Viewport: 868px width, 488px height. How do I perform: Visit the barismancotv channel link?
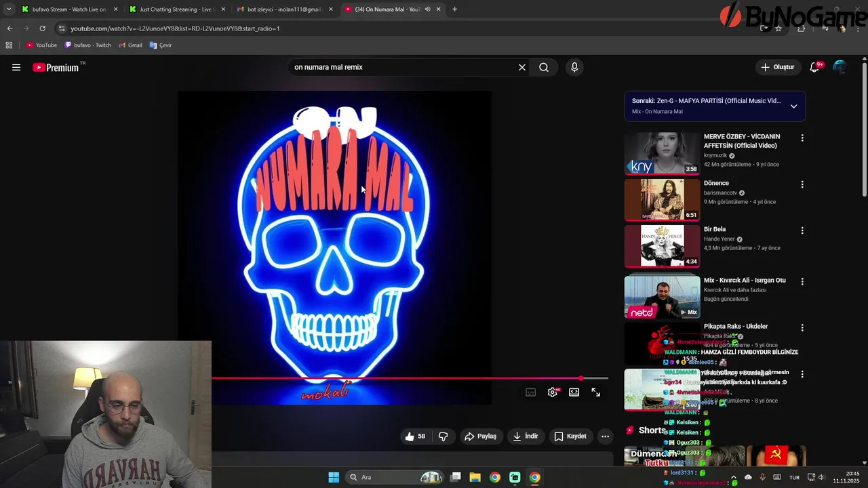point(720,192)
